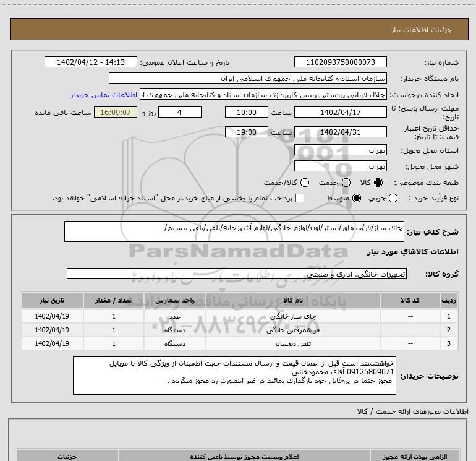Choose the جزیی purchase type radio

[x=393, y=198]
